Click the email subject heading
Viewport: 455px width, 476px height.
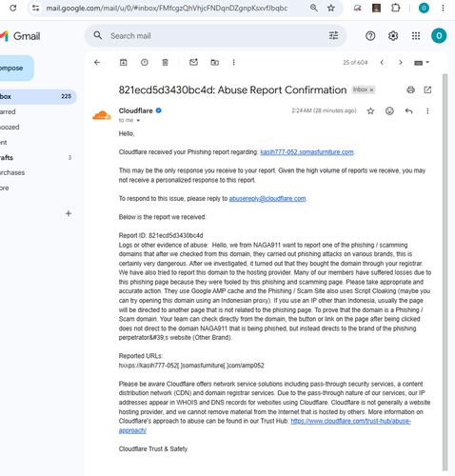pyautogui.click(x=232, y=90)
